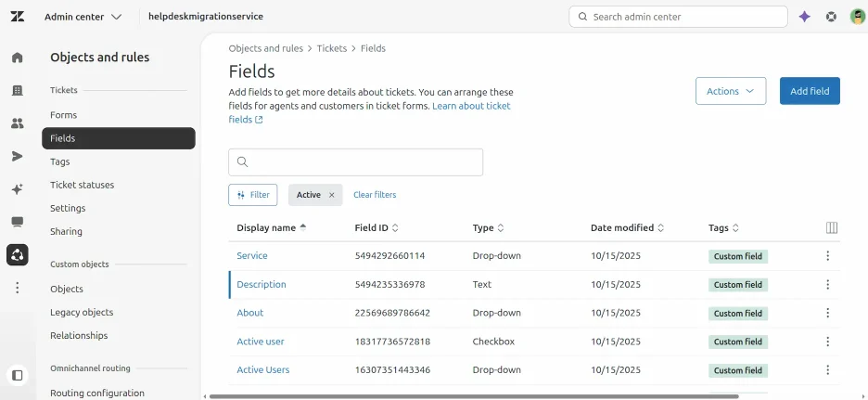Click the Filter button
868x400 pixels.
coord(253,195)
